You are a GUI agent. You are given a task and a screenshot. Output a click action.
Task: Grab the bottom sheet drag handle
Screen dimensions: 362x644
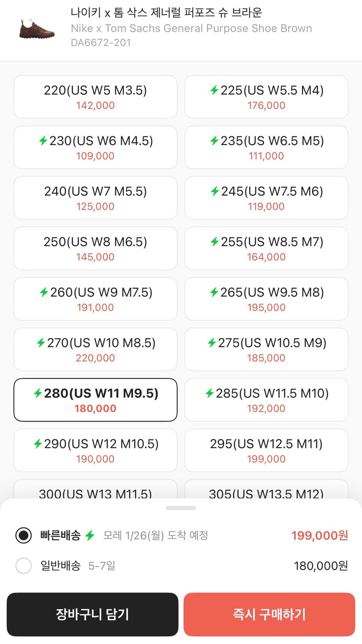click(181, 508)
